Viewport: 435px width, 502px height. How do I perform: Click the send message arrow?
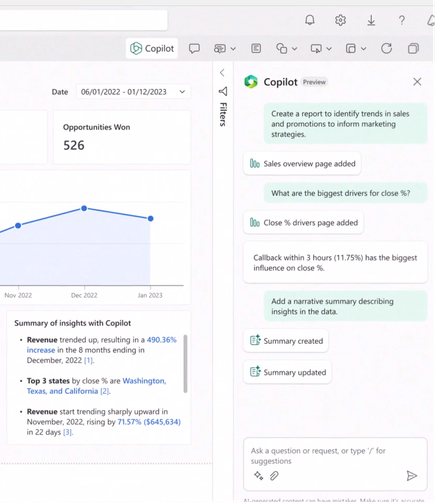click(x=412, y=476)
